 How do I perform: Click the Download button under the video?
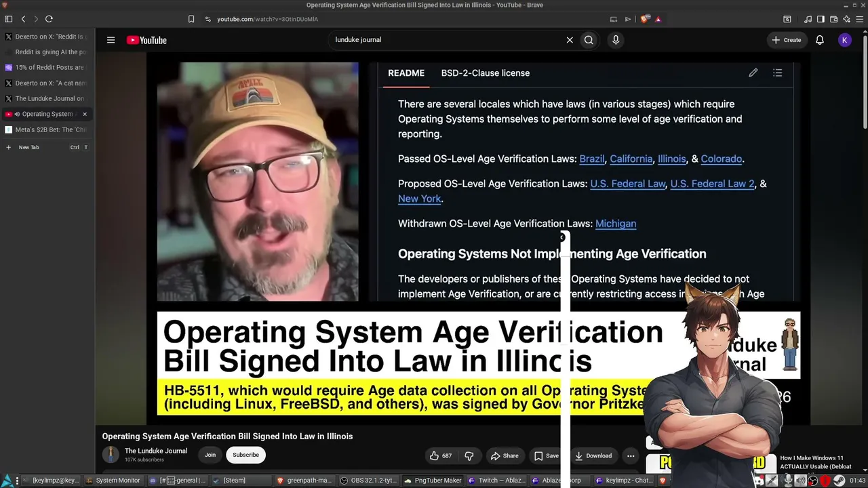click(593, 455)
